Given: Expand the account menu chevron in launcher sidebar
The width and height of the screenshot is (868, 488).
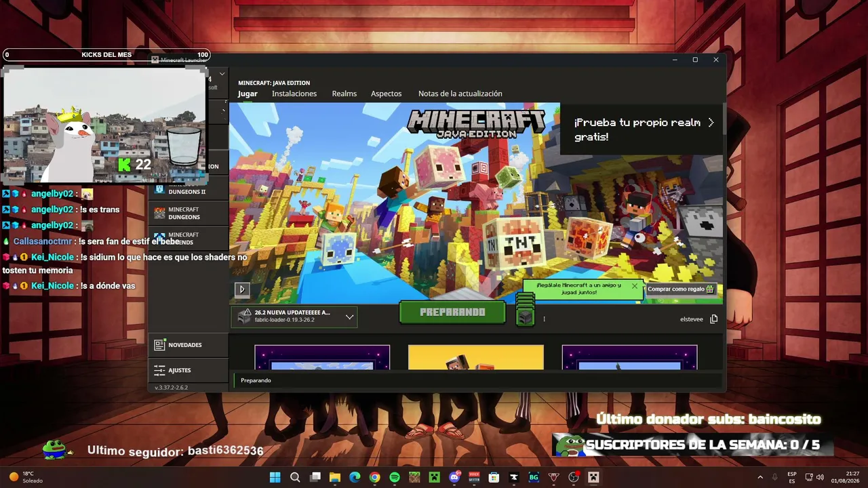Looking at the screenshot, I should coord(222,73).
